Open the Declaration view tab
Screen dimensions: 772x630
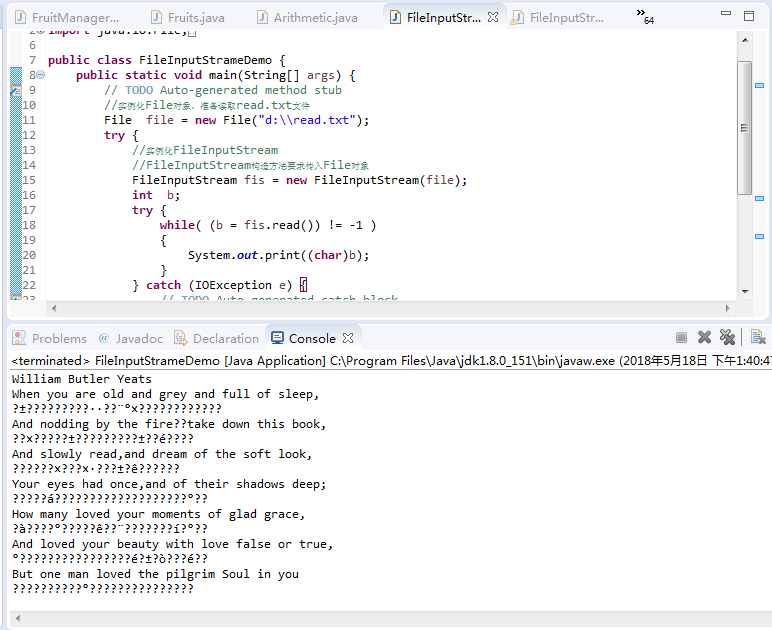(217, 339)
